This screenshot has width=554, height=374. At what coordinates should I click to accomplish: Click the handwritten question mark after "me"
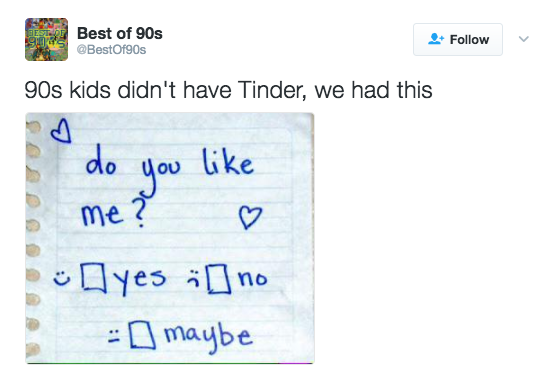pyautogui.click(x=138, y=211)
